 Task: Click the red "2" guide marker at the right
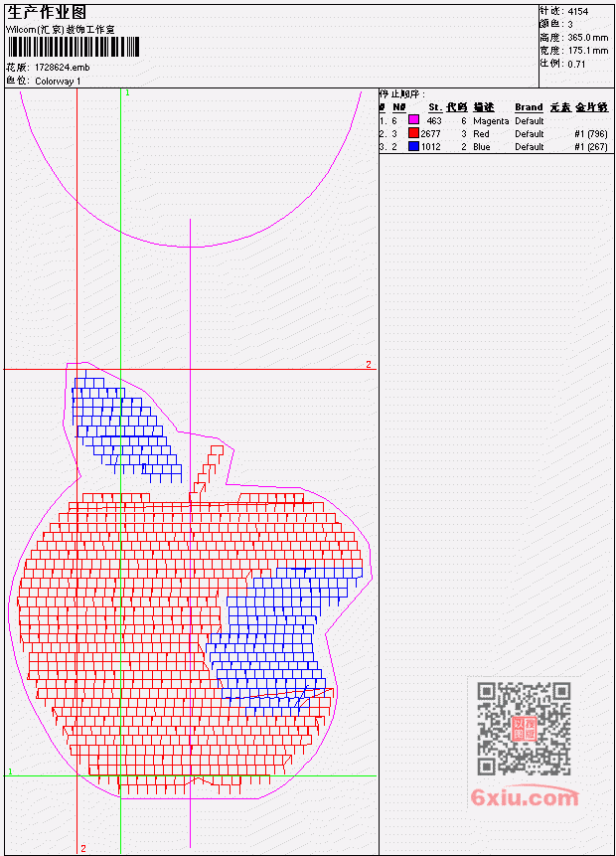click(369, 364)
